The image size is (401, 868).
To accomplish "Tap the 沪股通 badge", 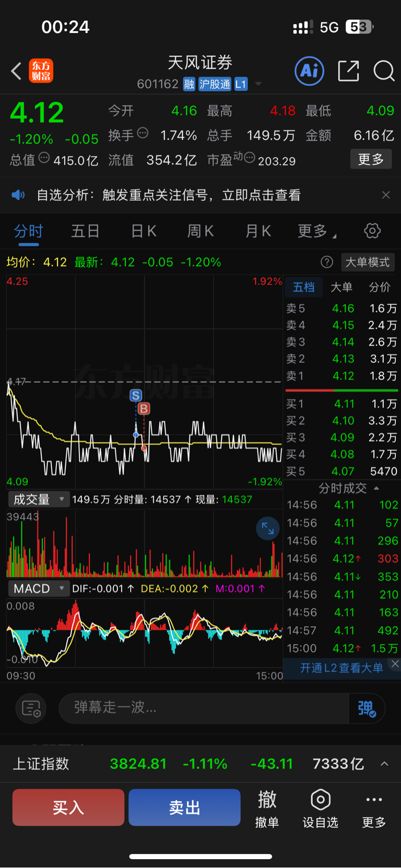I will click(215, 84).
